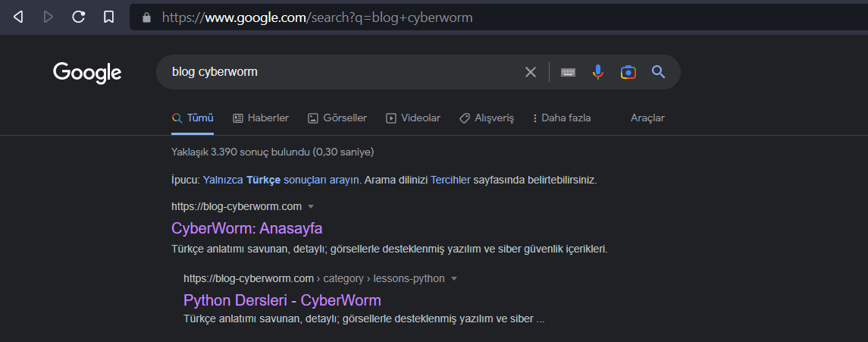Expand dropdown arrow next to blog-cyberworm.com URL
This screenshot has height=342, width=868.
pyautogui.click(x=311, y=206)
